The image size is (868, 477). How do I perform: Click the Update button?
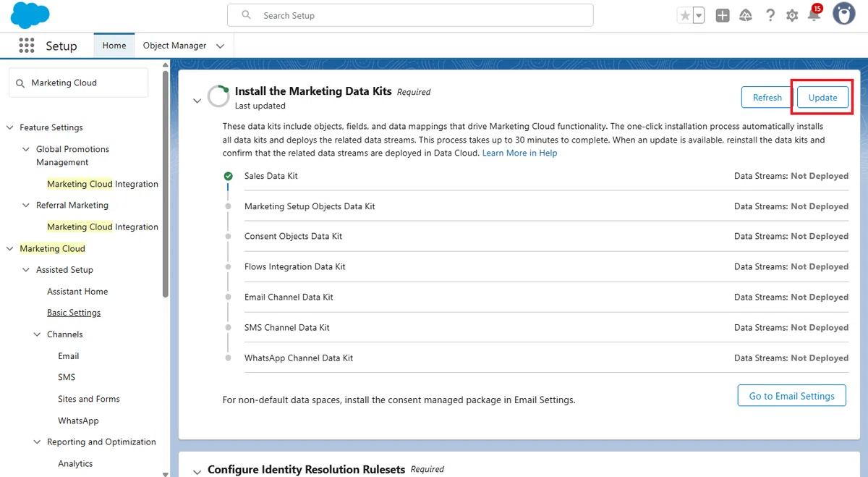823,98
